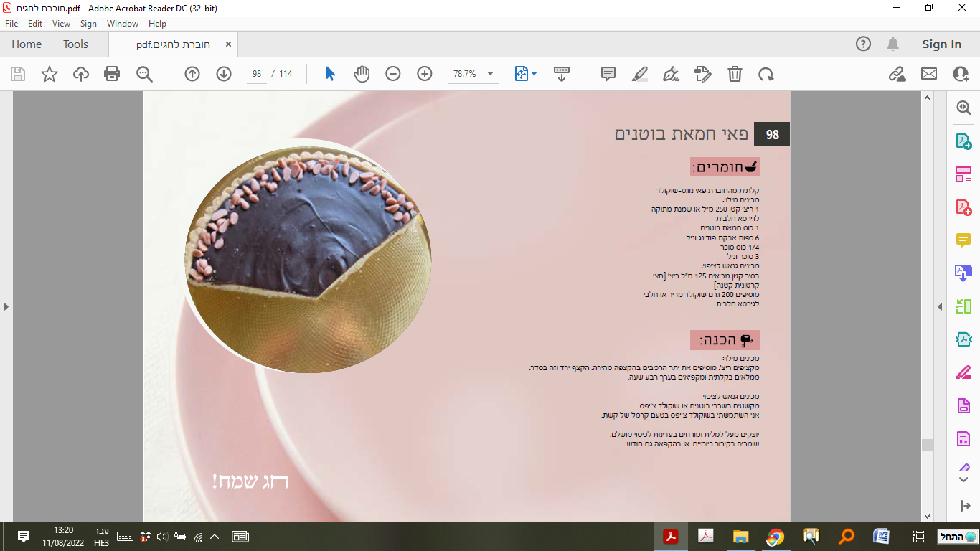
Task: Add a sticky note comment
Action: coord(608,74)
